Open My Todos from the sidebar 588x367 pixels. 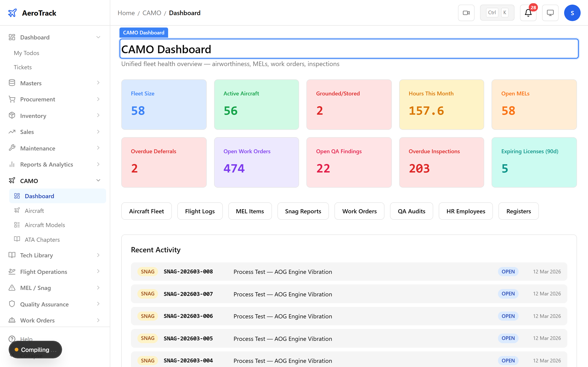[26, 53]
